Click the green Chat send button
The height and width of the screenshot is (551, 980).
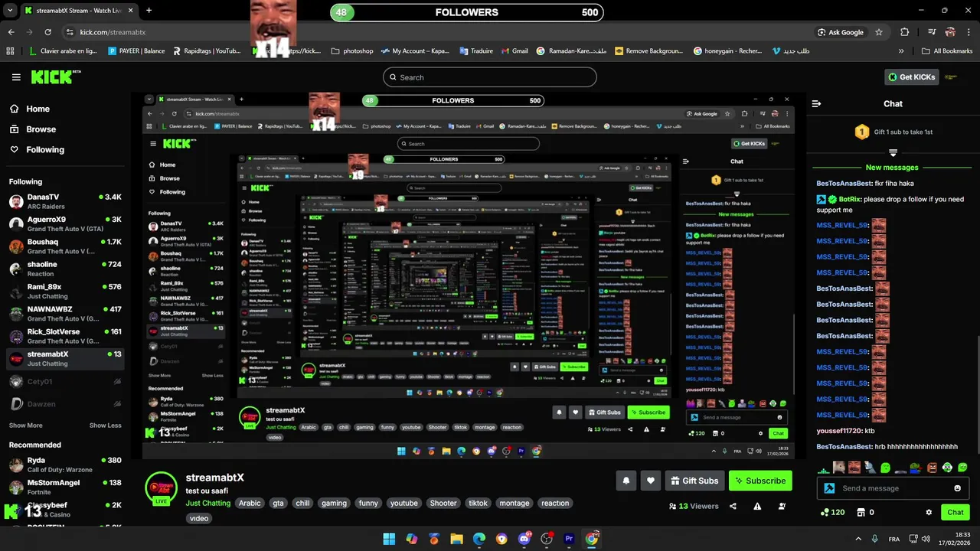pyautogui.click(x=955, y=512)
